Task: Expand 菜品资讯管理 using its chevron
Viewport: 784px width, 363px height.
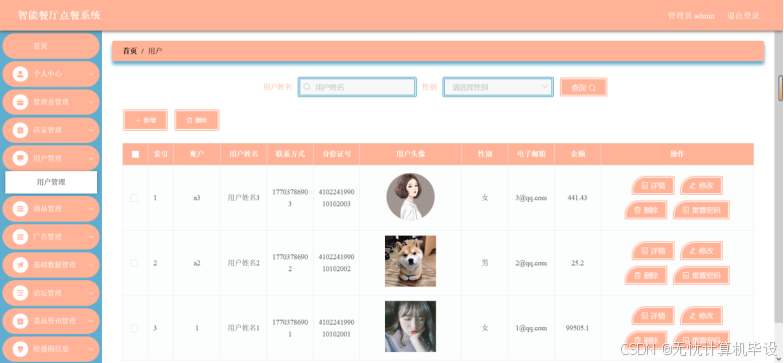Action: [91, 320]
